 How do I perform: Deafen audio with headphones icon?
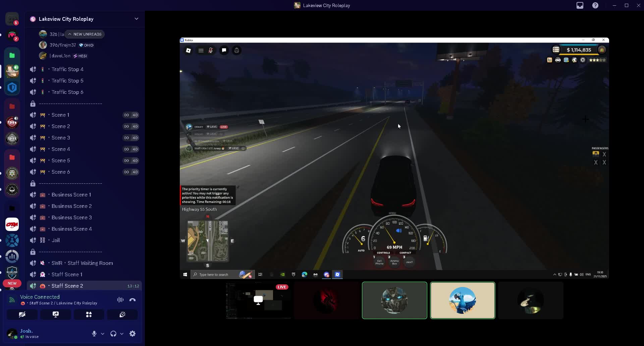[x=113, y=334]
